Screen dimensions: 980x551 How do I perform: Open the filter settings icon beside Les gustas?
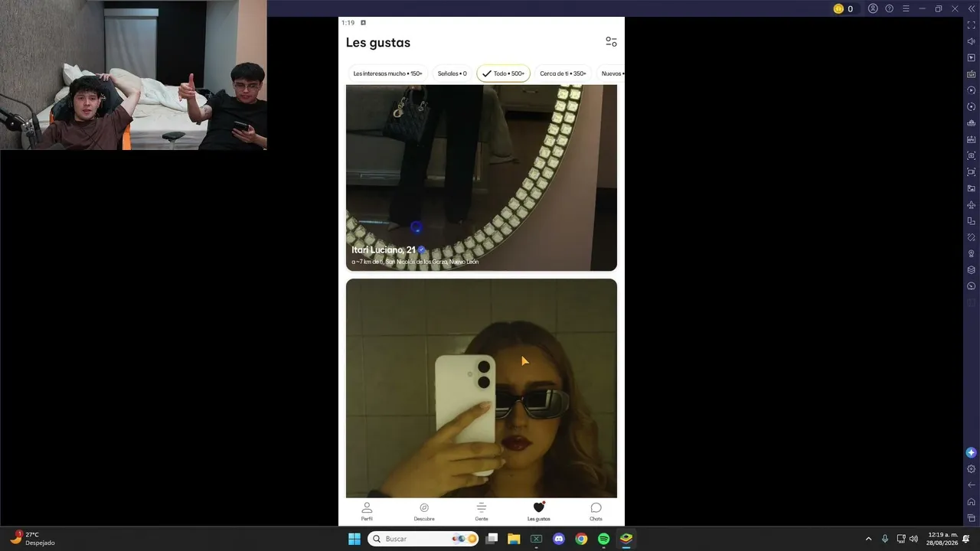point(611,42)
